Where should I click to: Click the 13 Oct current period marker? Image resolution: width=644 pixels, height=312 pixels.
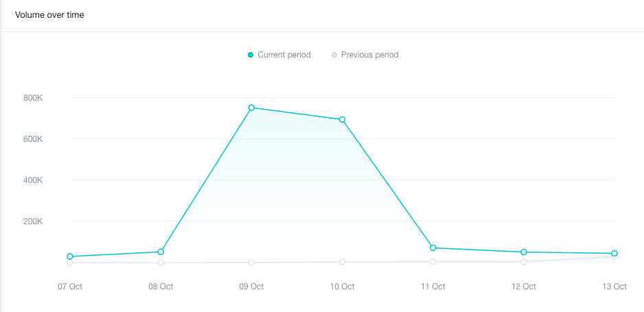[x=614, y=254]
